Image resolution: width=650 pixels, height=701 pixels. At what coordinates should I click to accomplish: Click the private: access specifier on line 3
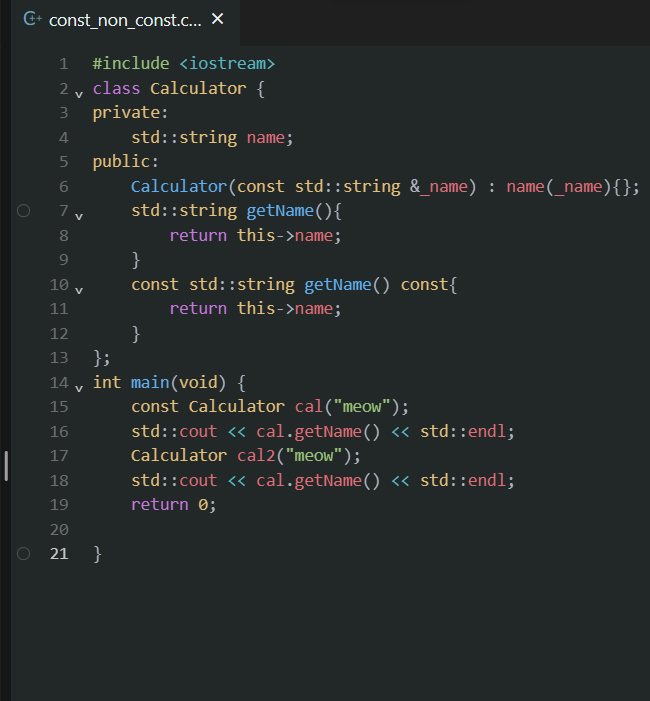point(131,112)
